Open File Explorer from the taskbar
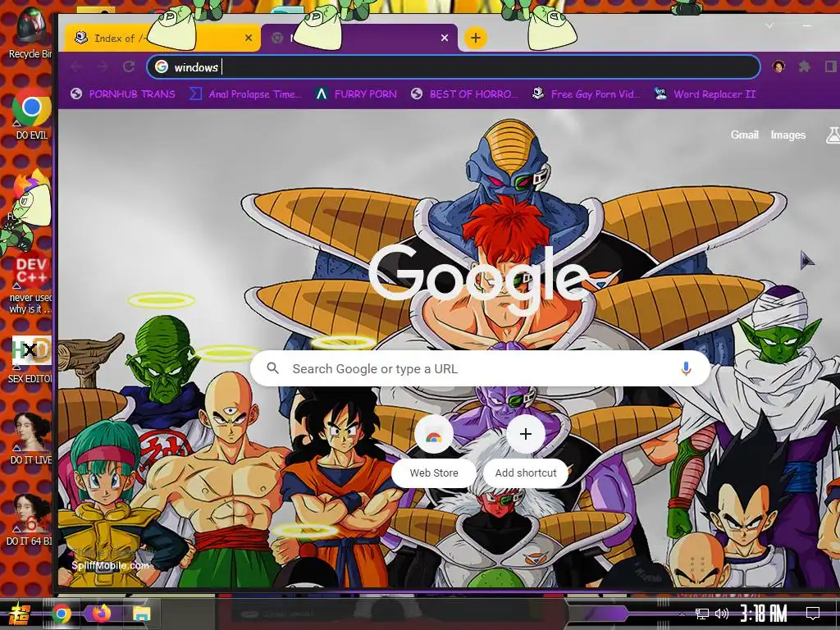Screen dimensions: 840x630 (142, 614)
